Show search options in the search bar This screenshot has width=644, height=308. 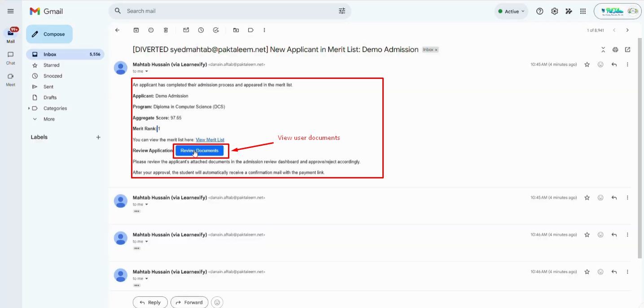(342, 11)
